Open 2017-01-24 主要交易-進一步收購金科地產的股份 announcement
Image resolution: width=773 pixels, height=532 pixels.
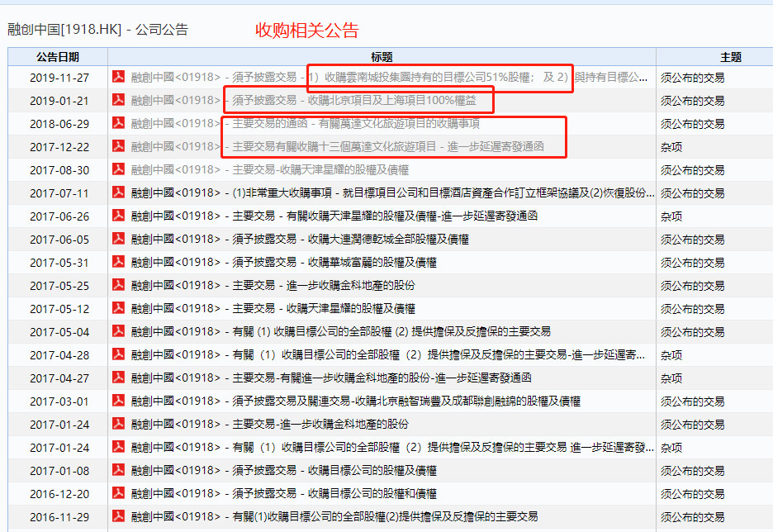[270, 424]
